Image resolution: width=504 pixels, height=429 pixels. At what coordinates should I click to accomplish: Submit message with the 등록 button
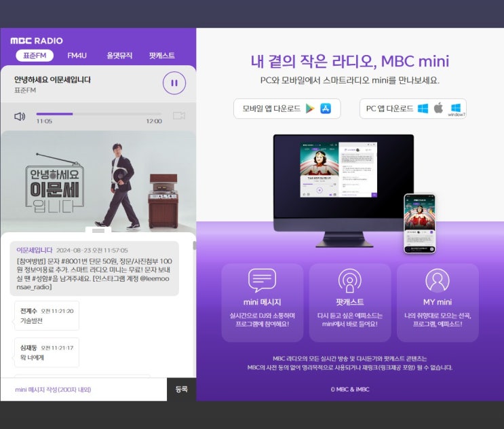tap(182, 389)
